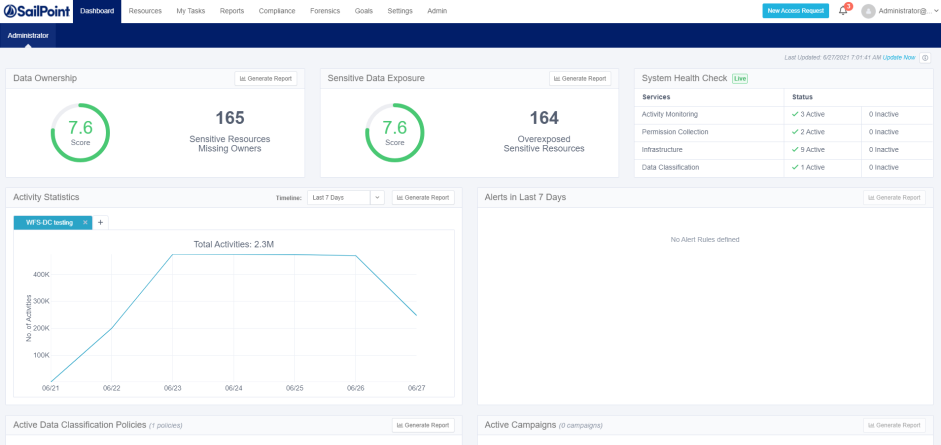This screenshot has width=941, height=445.
Task: Open the Timeline Last 7 Days dropdown
Action: pos(345,198)
